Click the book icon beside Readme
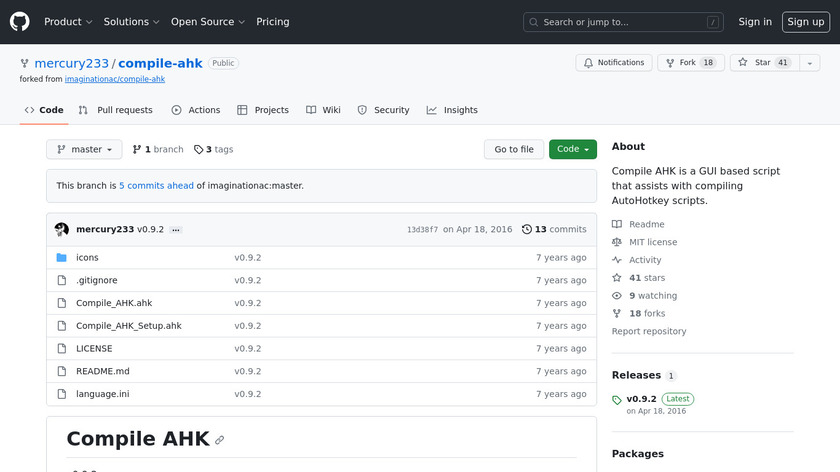This screenshot has height=472, width=840. (x=617, y=224)
